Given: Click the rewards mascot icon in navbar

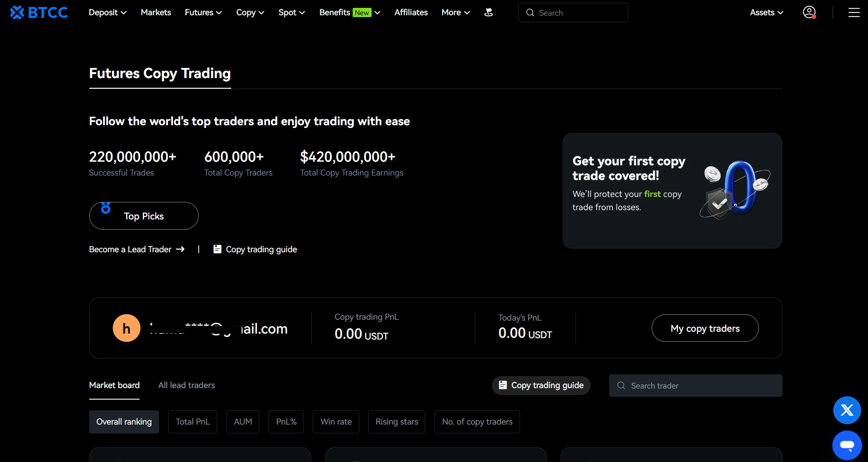Looking at the screenshot, I should tap(489, 12).
